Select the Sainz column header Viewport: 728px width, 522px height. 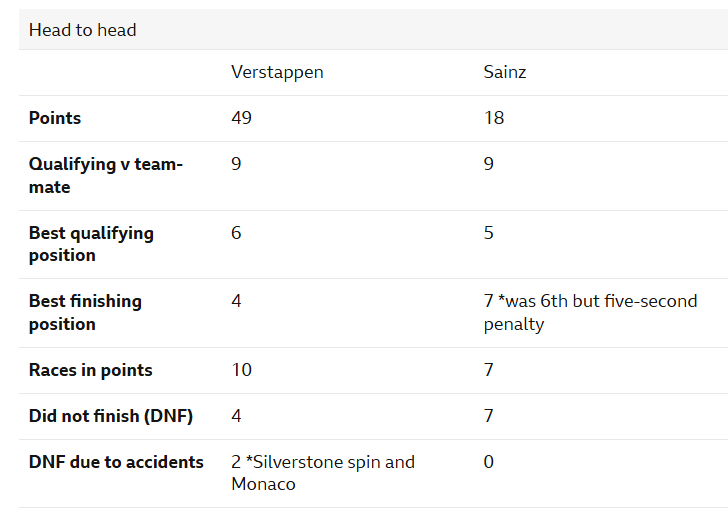click(505, 72)
